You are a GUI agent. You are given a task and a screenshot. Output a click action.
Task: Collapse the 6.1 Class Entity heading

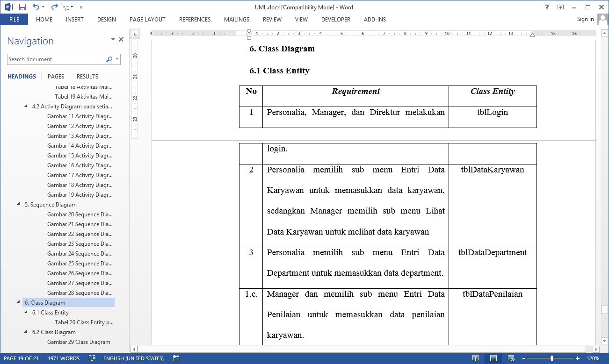click(x=26, y=312)
